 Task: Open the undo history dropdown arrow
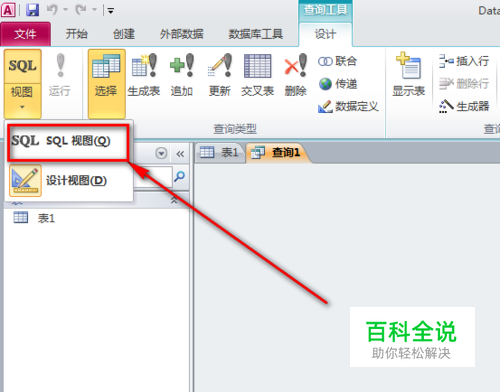click(x=66, y=10)
